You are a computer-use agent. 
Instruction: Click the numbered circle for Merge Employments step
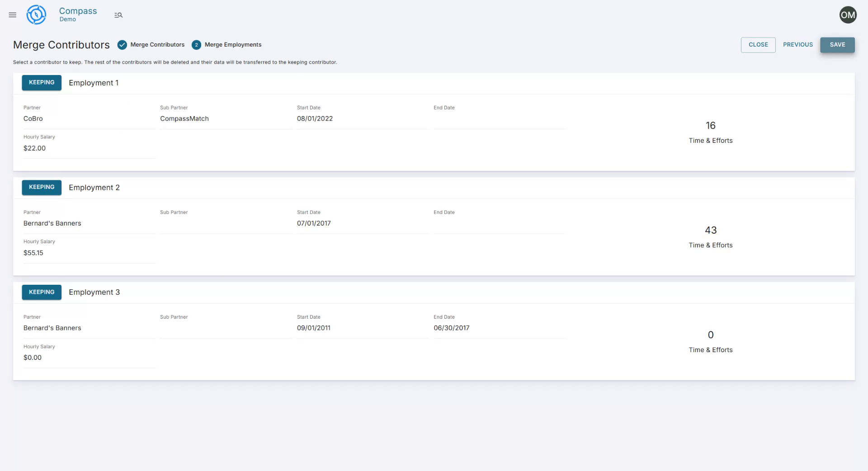[196, 44]
